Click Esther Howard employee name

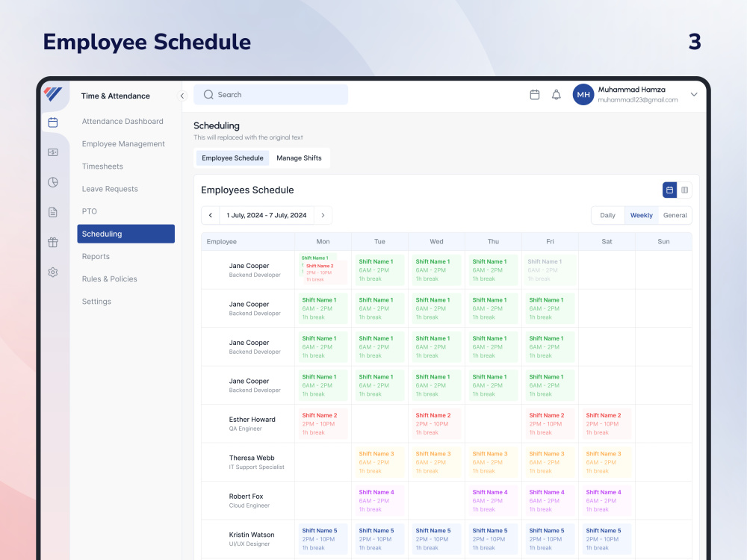pyautogui.click(x=252, y=420)
